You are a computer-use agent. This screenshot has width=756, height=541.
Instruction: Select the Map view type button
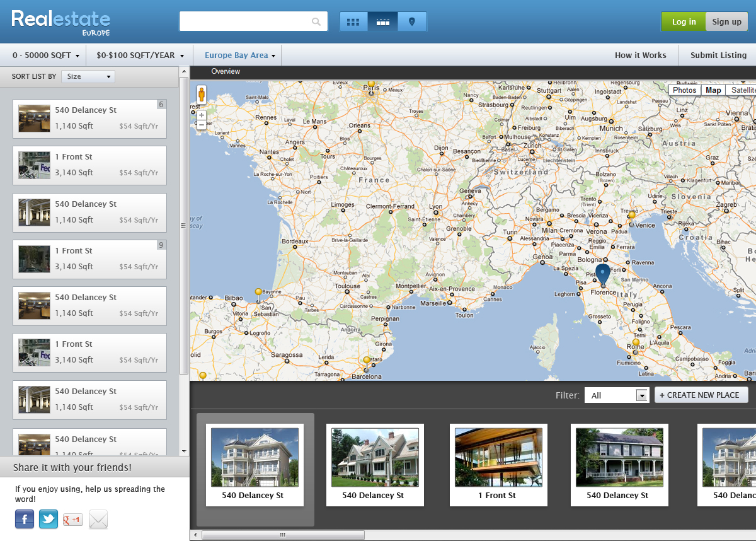(713, 90)
